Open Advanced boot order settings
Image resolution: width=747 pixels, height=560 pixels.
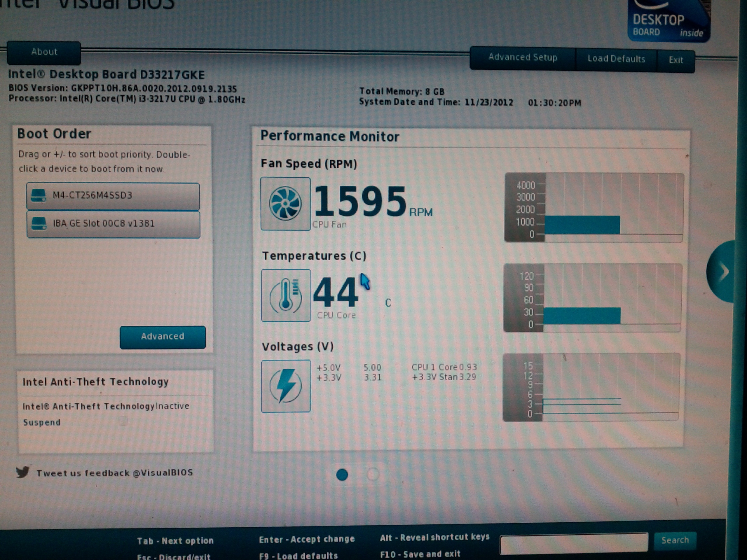(x=163, y=337)
